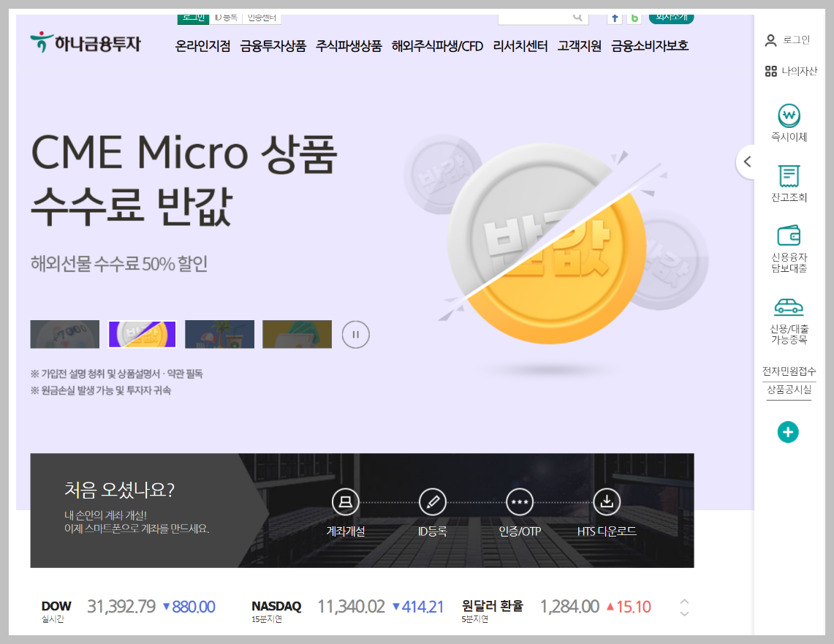Image resolution: width=834 pixels, height=644 pixels.
Task: Open the 금융투자상품 menu
Action: click(x=273, y=46)
